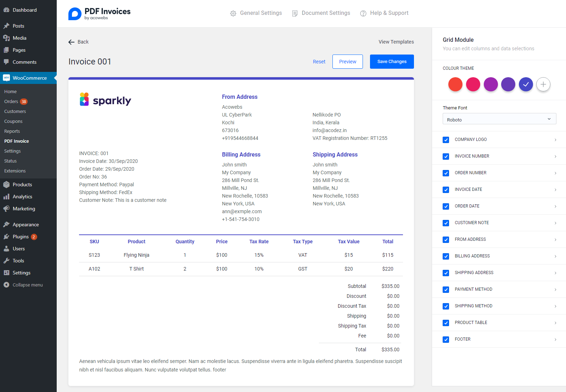Select the red colour theme swatch
Viewport: 566px width, 392px height.
pos(455,84)
